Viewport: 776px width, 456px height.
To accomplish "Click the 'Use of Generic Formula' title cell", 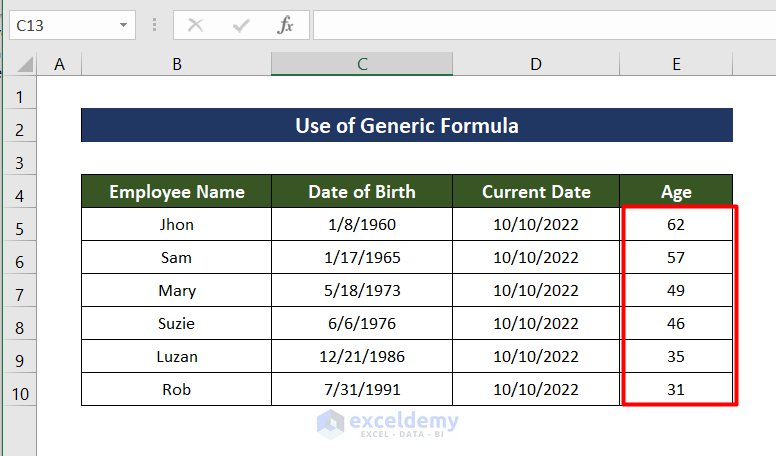I will 407,126.
